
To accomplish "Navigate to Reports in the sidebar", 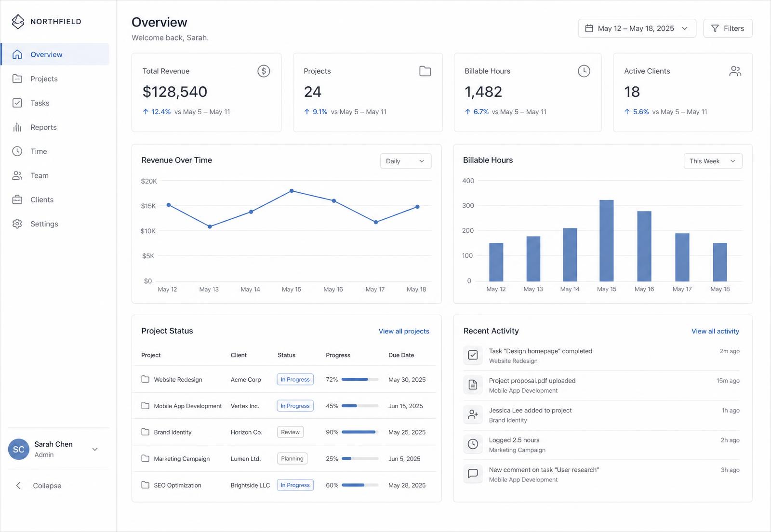I will (55, 127).
